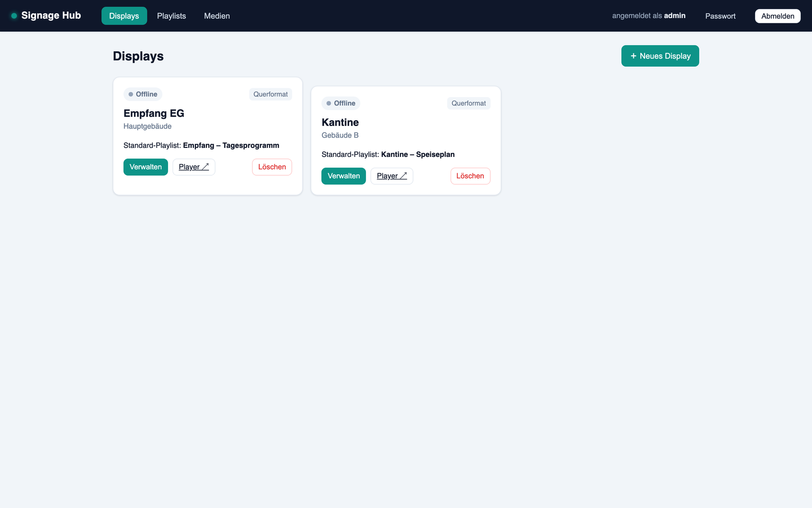This screenshot has width=812, height=508.
Task: Delete the Kantine display
Action: pos(470,176)
